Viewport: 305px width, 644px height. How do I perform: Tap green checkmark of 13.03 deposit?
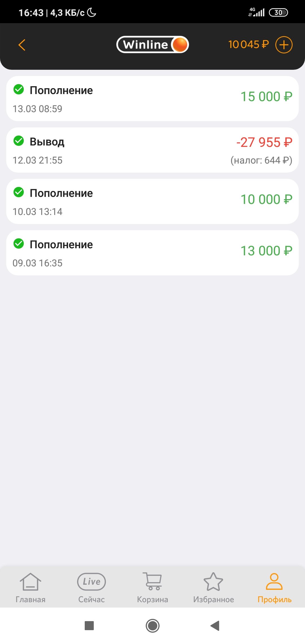click(x=19, y=90)
